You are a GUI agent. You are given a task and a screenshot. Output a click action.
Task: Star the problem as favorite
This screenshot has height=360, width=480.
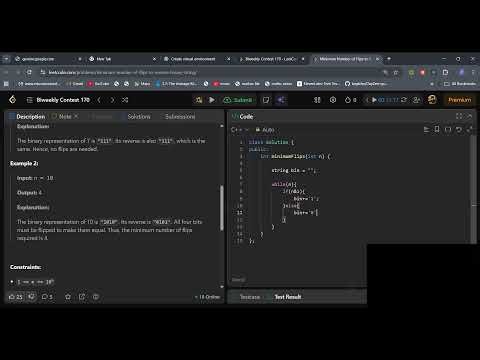[68, 297]
